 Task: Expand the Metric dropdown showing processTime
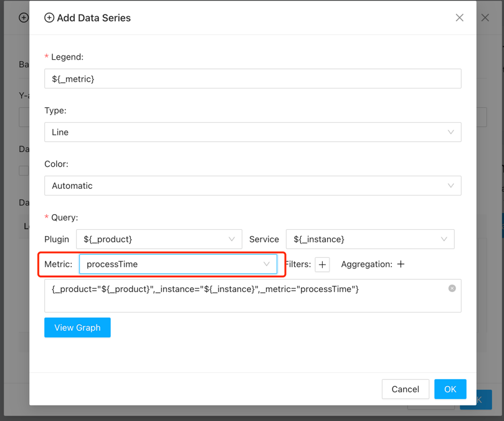[x=178, y=264]
